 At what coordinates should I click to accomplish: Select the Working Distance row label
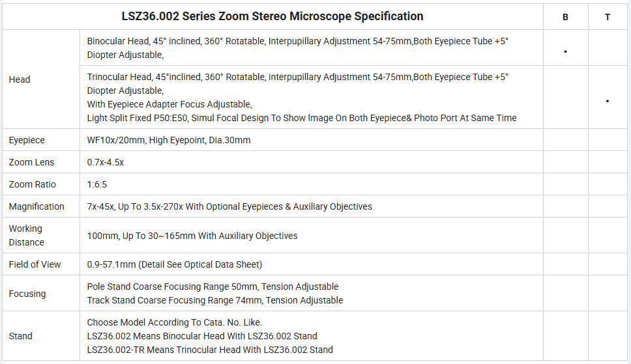pos(27,235)
